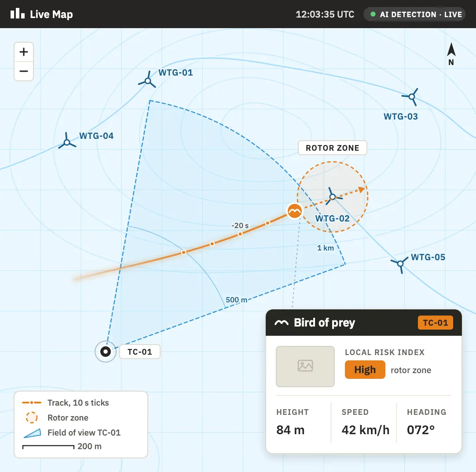
Task: Click the 42 km/h speed value
Action: click(365, 430)
